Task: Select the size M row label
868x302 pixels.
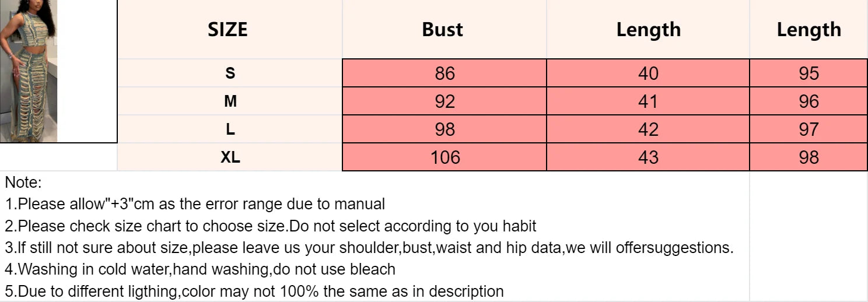Action: click(x=230, y=101)
